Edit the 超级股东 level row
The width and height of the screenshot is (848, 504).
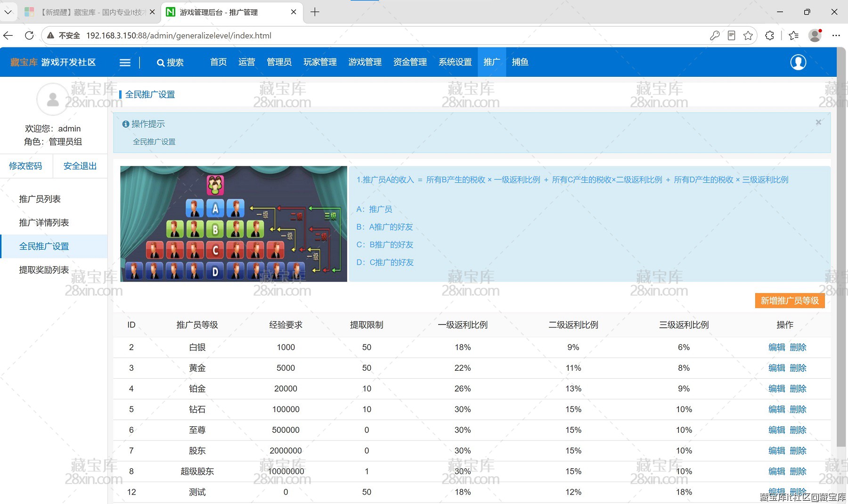[x=777, y=471]
